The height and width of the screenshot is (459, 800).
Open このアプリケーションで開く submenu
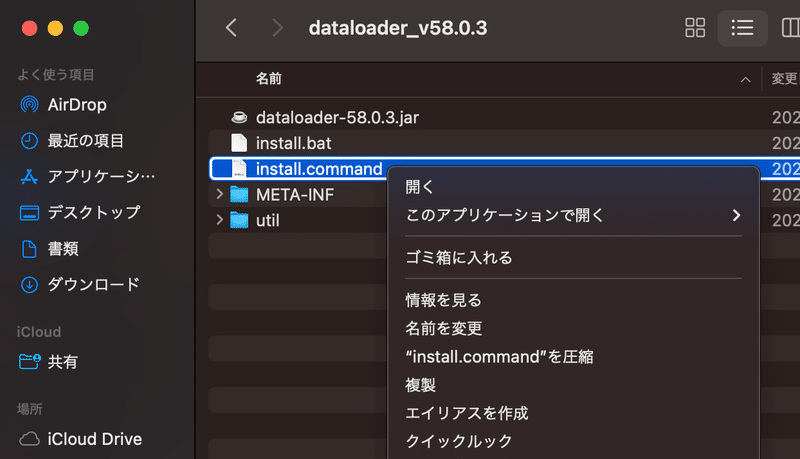[x=573, y=215]
